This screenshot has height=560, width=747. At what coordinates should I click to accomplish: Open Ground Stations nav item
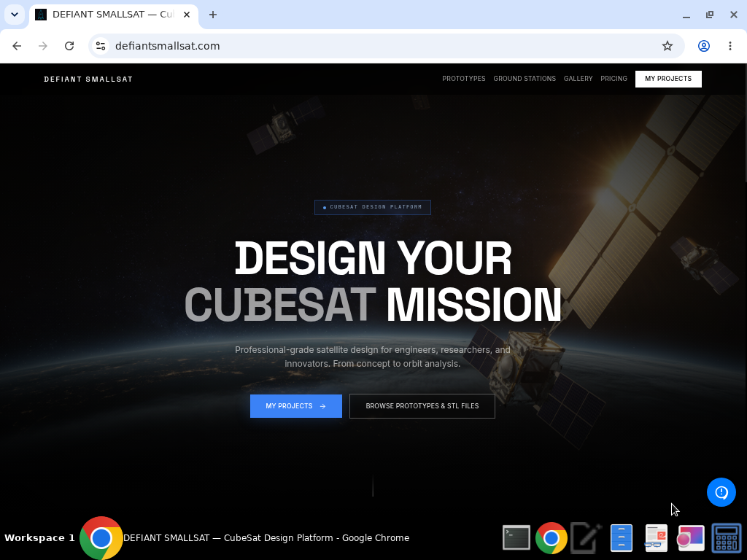tap(525, 79)
